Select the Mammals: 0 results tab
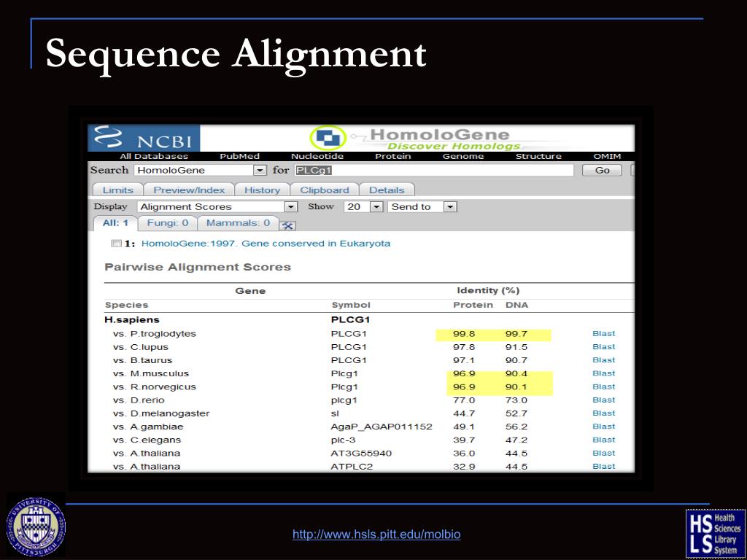The image size is (747, 560). [x=238, y=223]
